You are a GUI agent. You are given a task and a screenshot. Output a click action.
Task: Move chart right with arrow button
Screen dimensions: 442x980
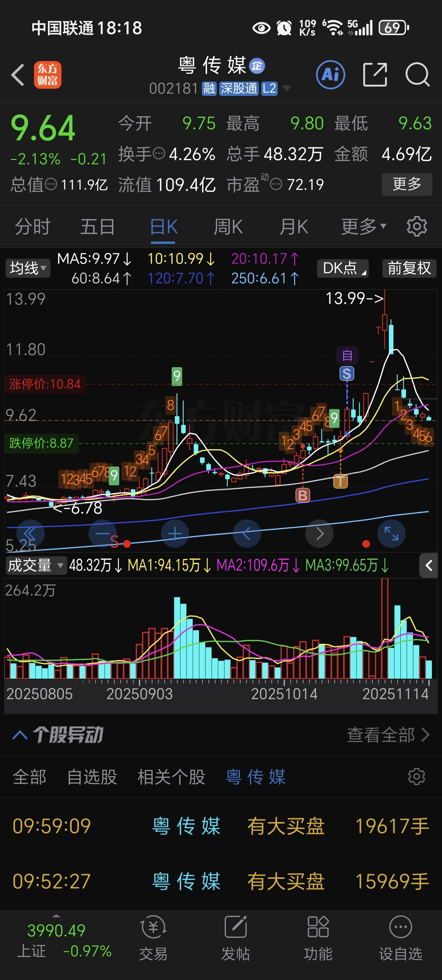[x=319, y=533]
